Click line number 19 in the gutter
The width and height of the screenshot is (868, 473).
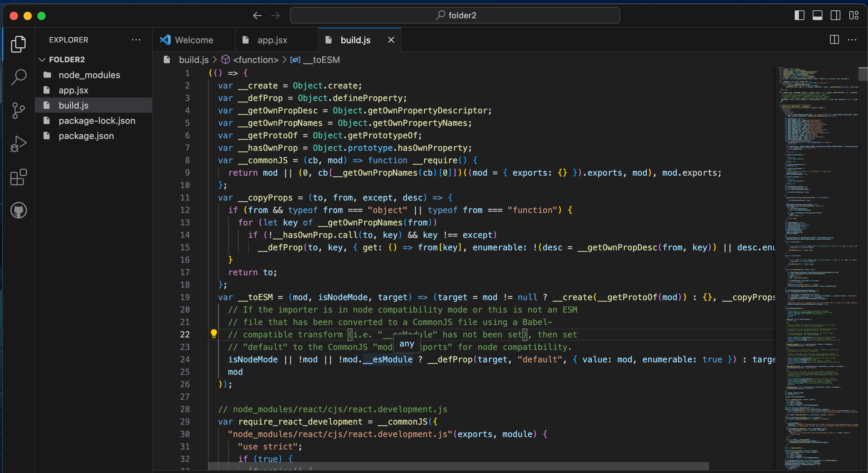(x=185, y=297)
